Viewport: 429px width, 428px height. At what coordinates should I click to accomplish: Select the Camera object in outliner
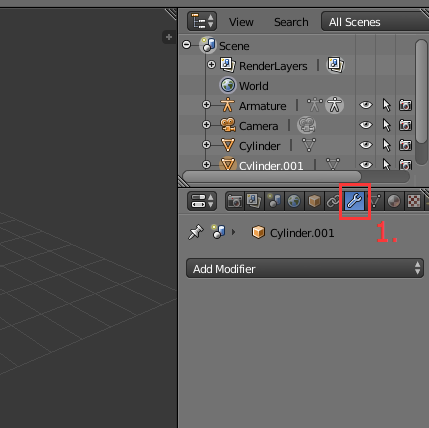pyautogui.click(x=258, y=126)
